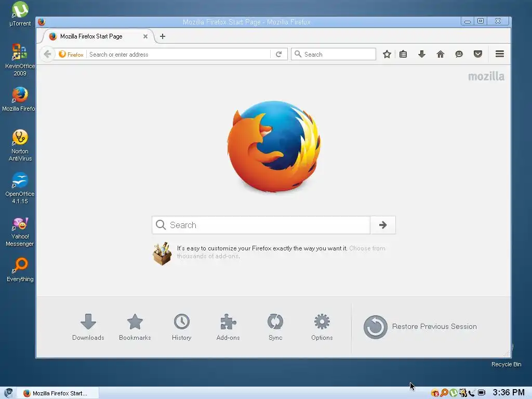This screenshot has width=532, height=399.
Task: Select the µTorrent desktop icon
Action: click(x=20, y=14)
